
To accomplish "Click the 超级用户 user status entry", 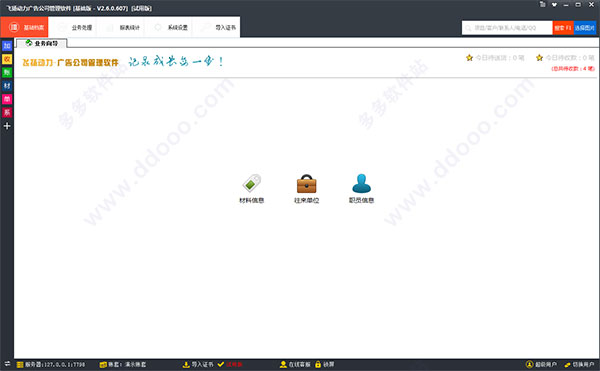I will (541, 364).
